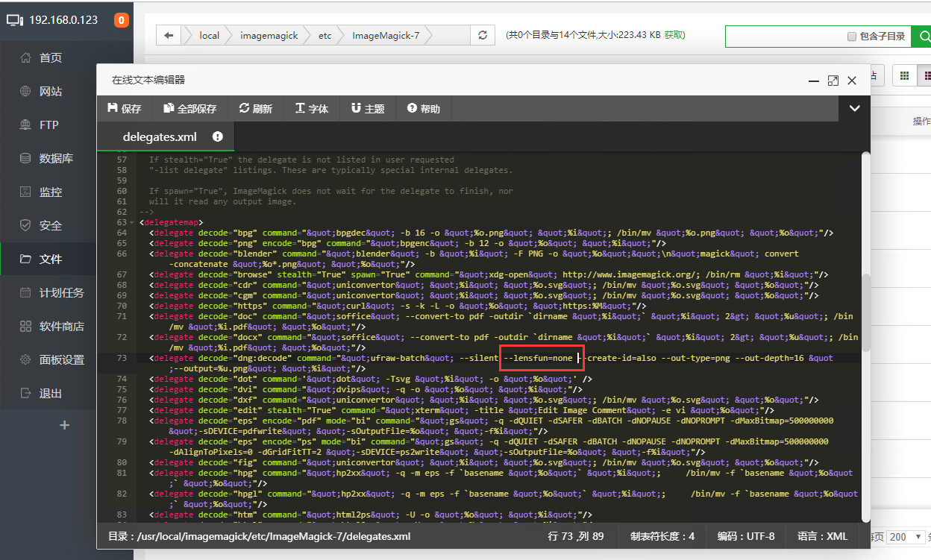This screenshot has width=931, height=560.
Task: Click 刷新 refresh in editor toolbar
Action: point(256,109)
